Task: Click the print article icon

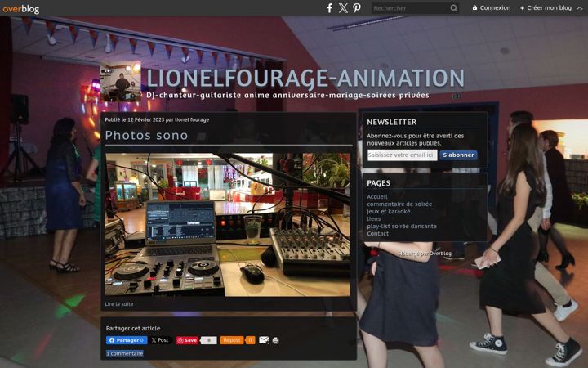Action: click(x=276, y=340)
